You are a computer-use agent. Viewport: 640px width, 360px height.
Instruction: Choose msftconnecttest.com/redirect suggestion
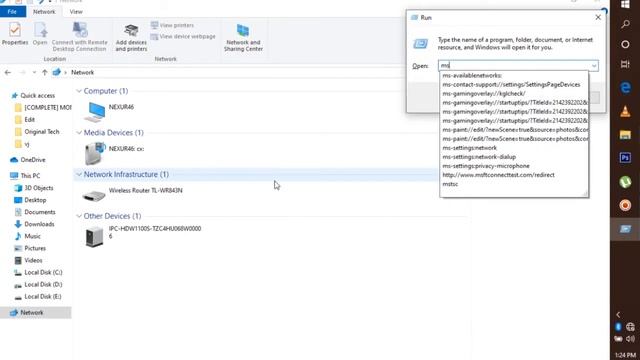514,175
